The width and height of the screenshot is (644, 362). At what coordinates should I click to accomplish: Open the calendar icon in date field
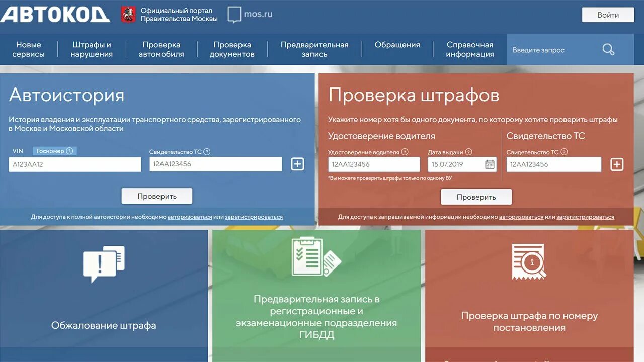pyautogui.click(x=490, y=164)
